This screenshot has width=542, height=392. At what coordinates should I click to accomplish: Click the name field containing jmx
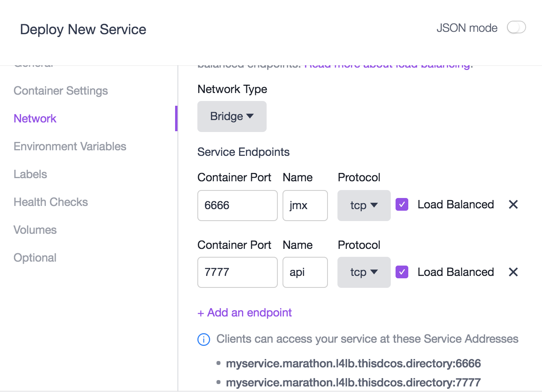click(305, 206)
